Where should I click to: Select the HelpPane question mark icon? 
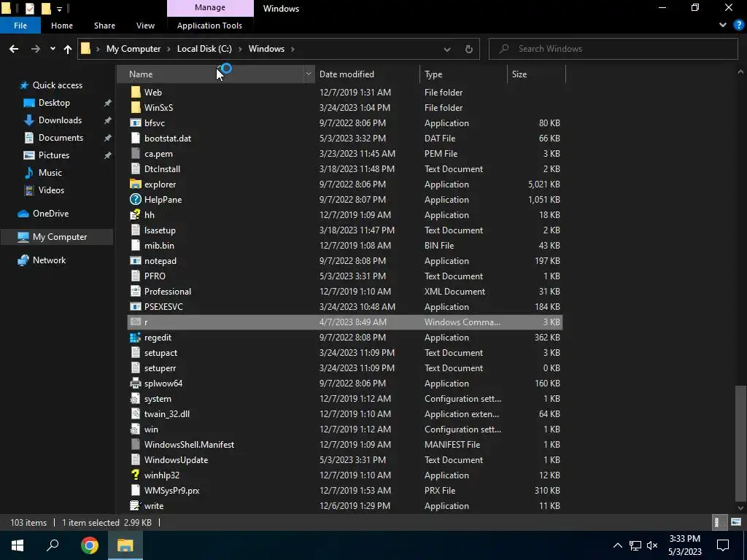point(135,200)
